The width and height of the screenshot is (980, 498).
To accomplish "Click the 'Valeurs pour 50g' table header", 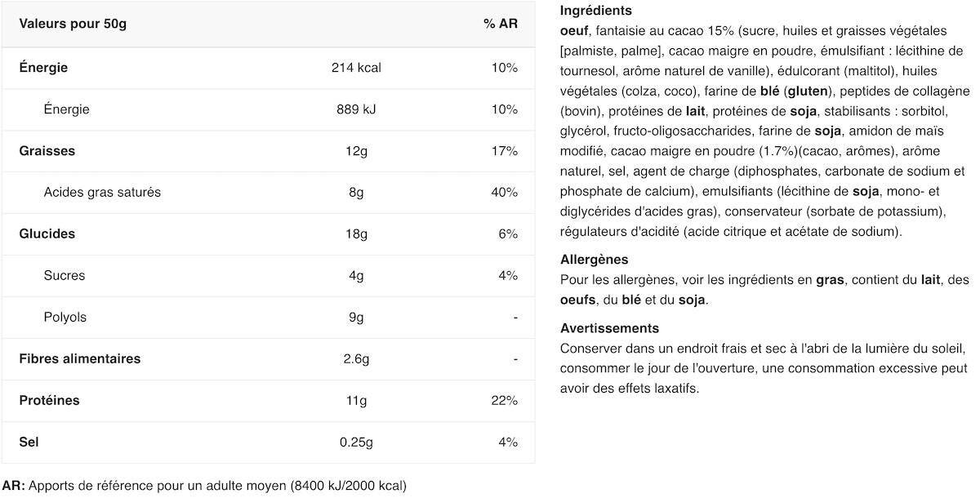I will click(x=73, y=24).
